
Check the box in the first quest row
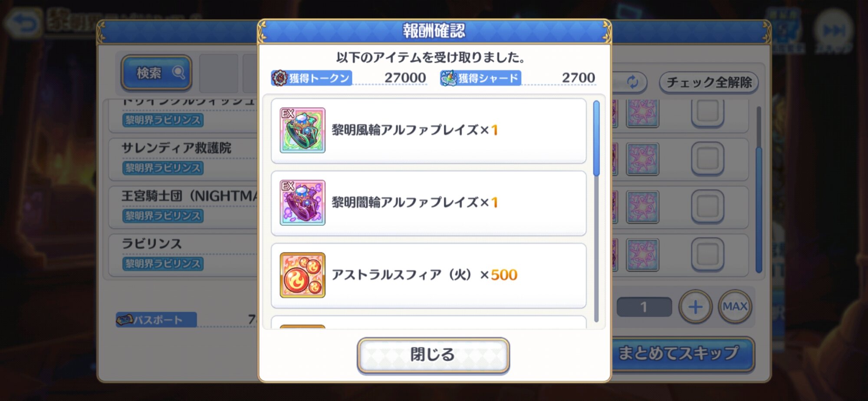pos(707,112)
